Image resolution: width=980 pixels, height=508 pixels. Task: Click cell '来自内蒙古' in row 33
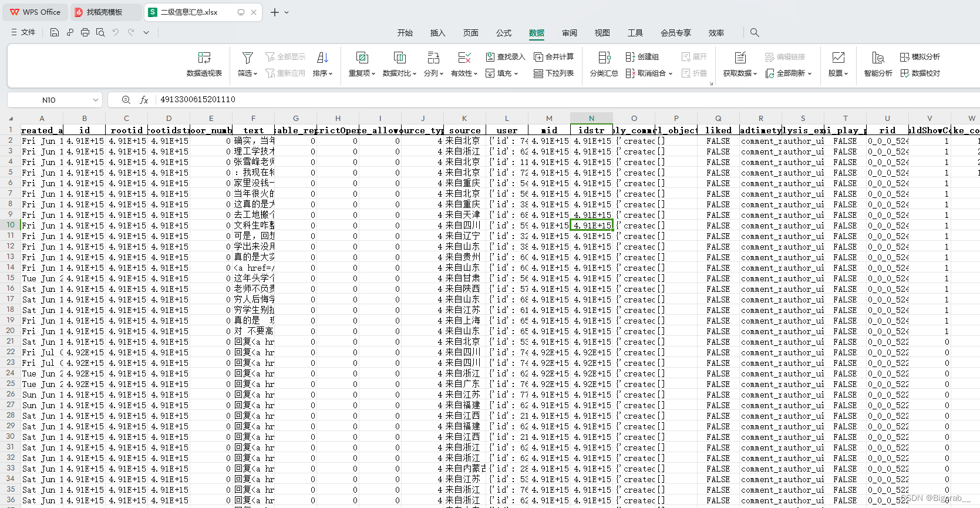(464, 469)
